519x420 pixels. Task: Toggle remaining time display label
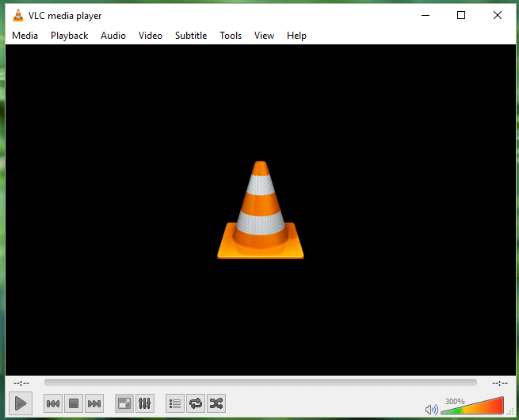point(500,383)
